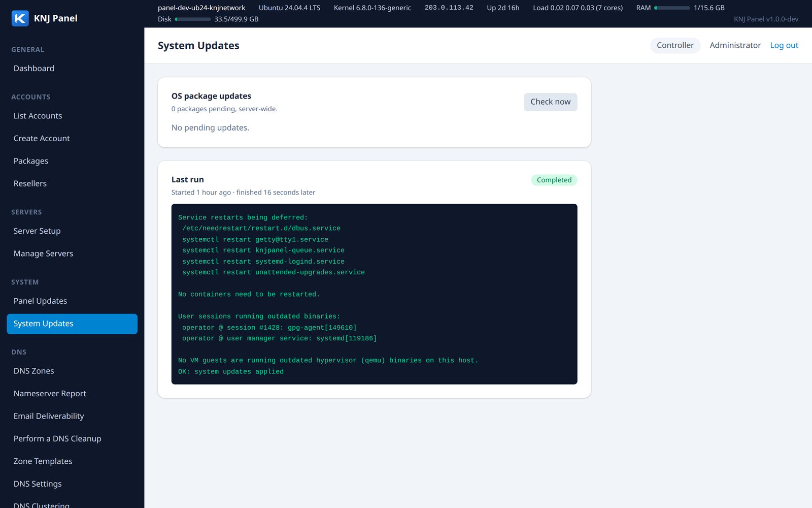Click the Controller role badge

coord(675,45)
